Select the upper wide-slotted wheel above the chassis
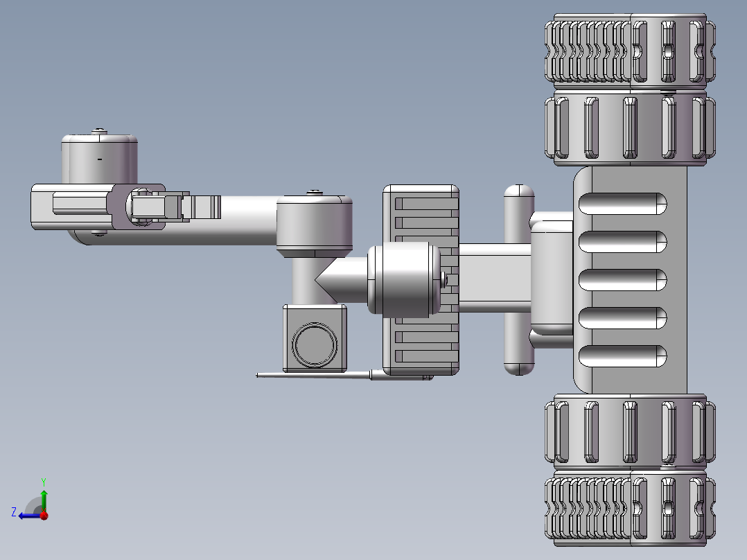 631,128
